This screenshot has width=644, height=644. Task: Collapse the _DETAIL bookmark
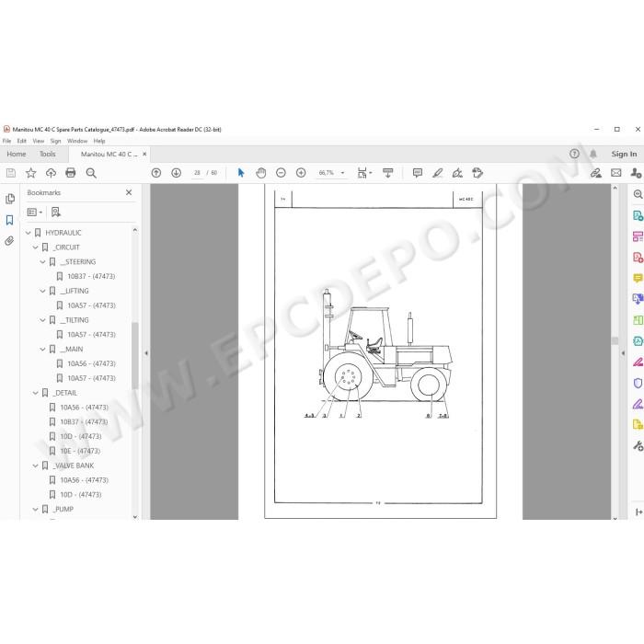(35, 393)
